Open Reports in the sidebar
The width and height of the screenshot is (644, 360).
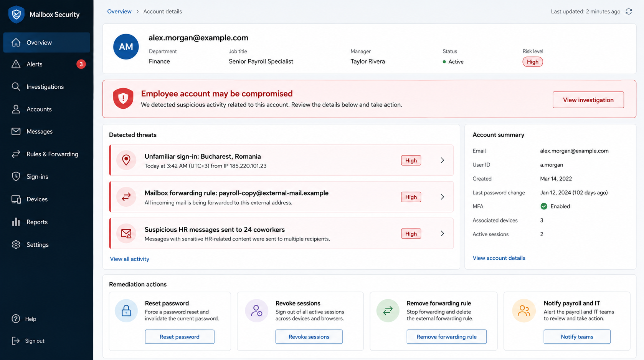[x=46, y=222]
